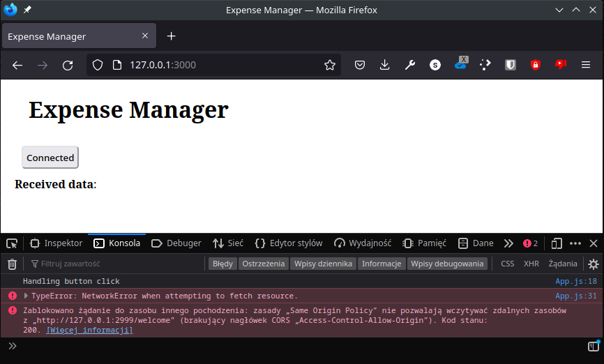
Task: Clear console with trash icon
Action: point(13,264)
